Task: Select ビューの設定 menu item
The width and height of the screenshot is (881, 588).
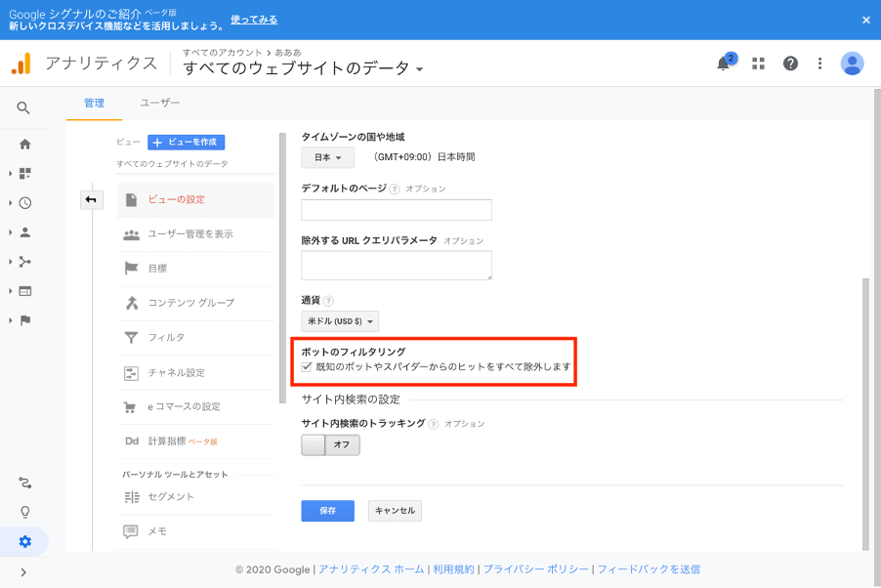Action: point(195,199)
